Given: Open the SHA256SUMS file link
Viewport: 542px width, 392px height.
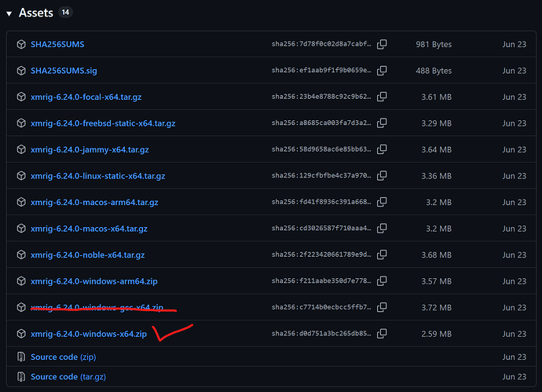Looking at the screenshot, I should [57, 45].
